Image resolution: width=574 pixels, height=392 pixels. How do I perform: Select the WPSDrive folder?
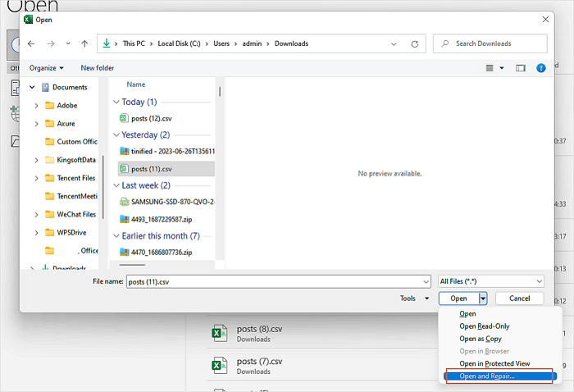(x=66, y=233)
